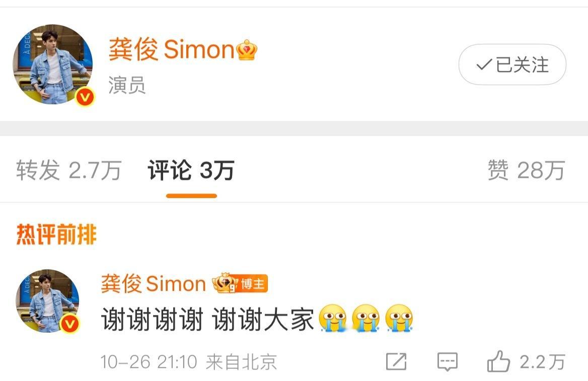The image size is (588, 381).
Task: Tap the comment author's avatar
Action: [47, 301]
